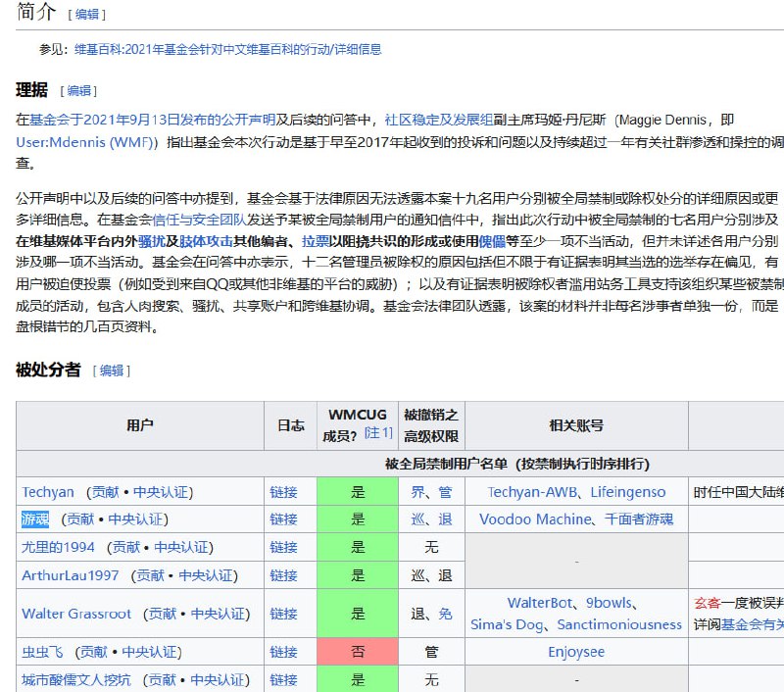Open 链接 log link in Techyan row
784x692 pixels.
(283, 492)
